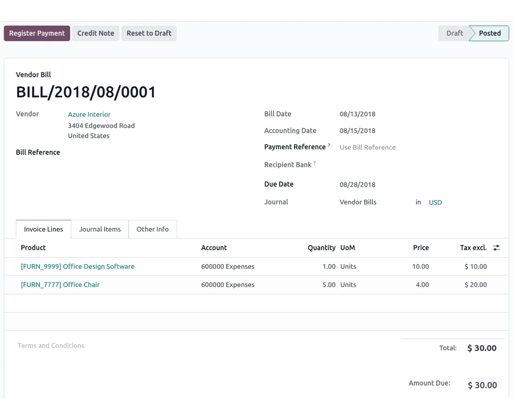Sort by Price column header
This screenshot has width=513, height=420.
[x=421, y=248]
